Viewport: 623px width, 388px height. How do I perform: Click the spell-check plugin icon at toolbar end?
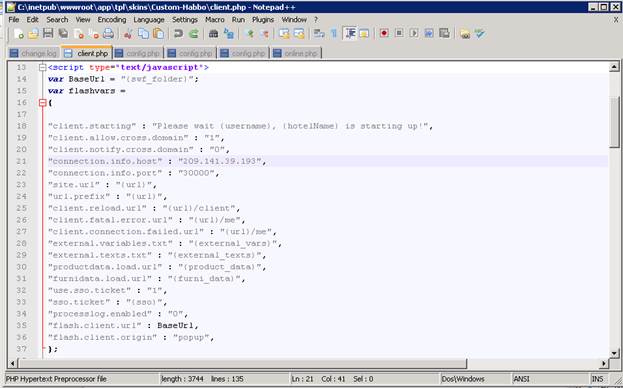[x=480, y=34]
